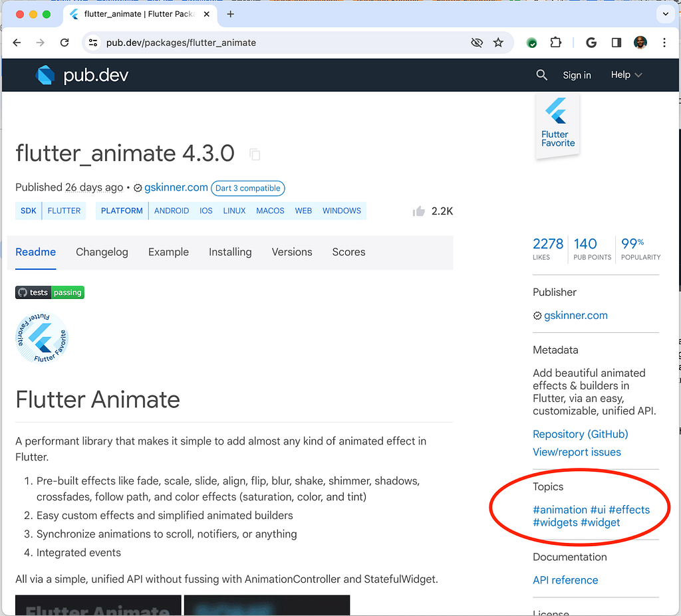
Task: Open the Installing tab
Action: point(230,253)
